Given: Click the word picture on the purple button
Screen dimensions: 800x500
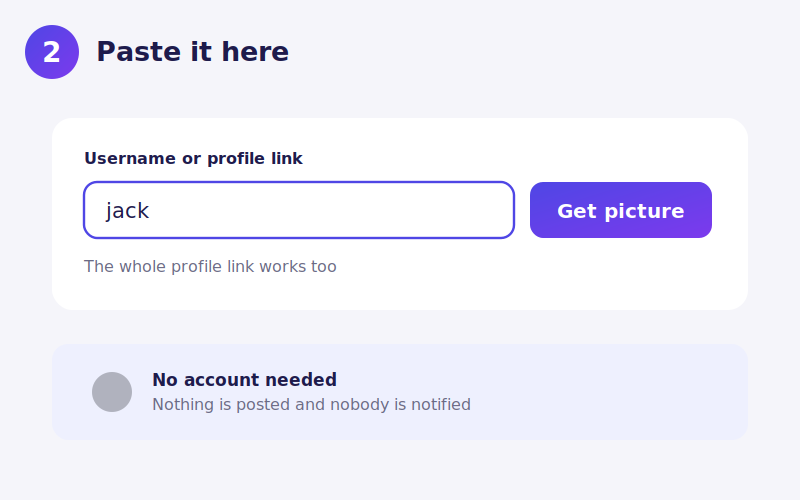Looking at the screenshot, I should point(644,211).
